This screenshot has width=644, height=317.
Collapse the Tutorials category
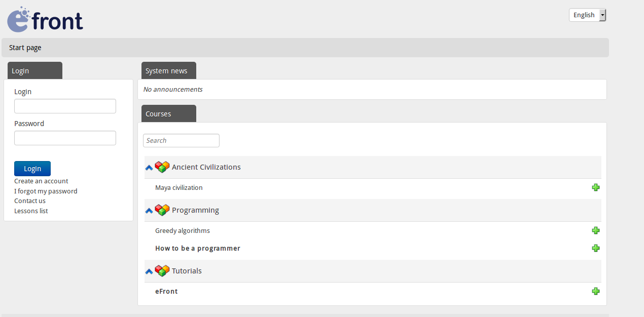point(149,271)
